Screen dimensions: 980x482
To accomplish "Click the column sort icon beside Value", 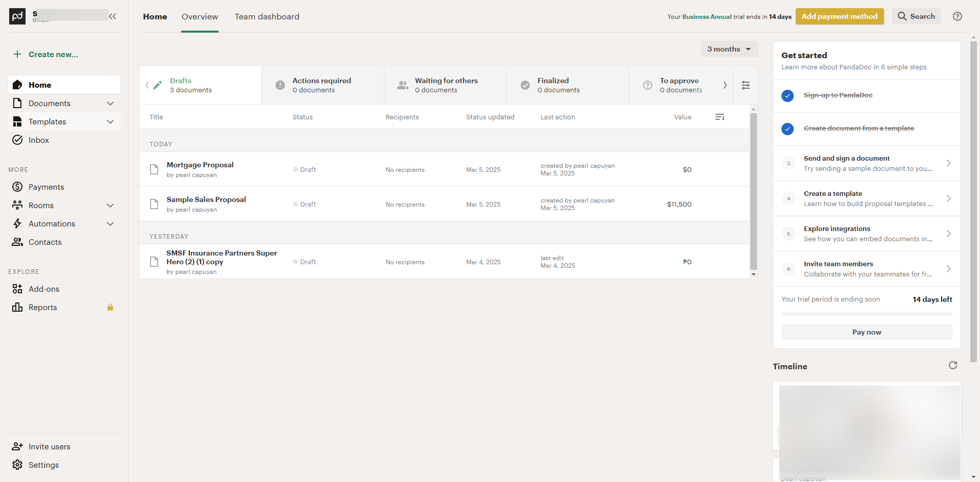I will pos(720,117).
